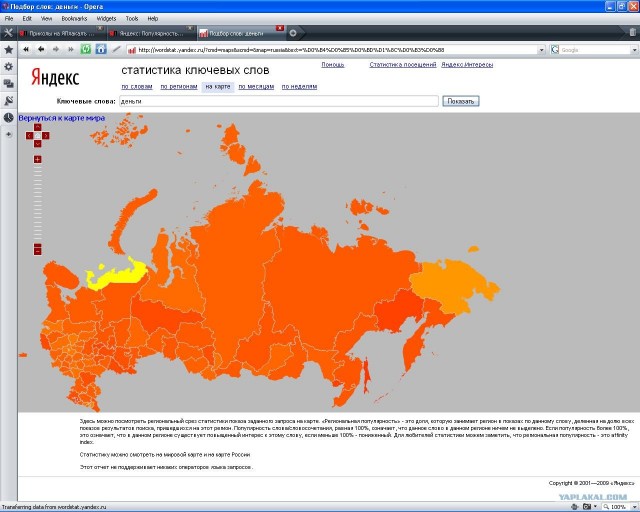Viewport: 640px width, 512px height.
Task: Pan the map left
Action: click(x=29, y=136)
